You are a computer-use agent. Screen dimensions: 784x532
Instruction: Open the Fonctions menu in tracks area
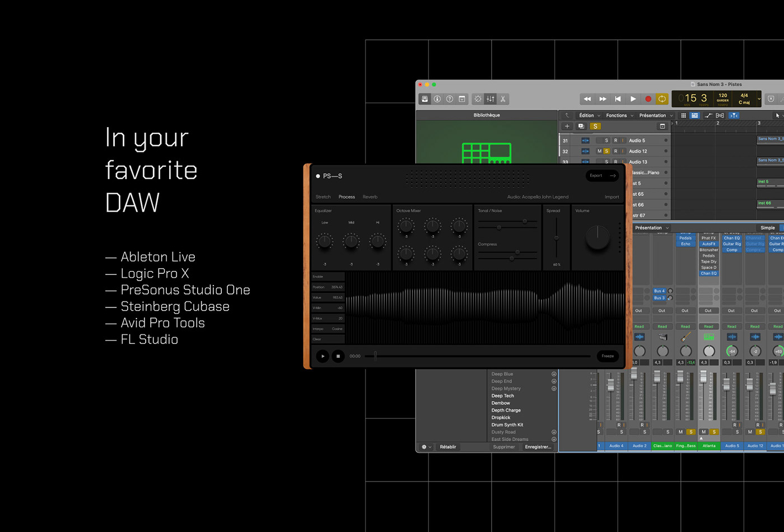(x=619, y=115)
